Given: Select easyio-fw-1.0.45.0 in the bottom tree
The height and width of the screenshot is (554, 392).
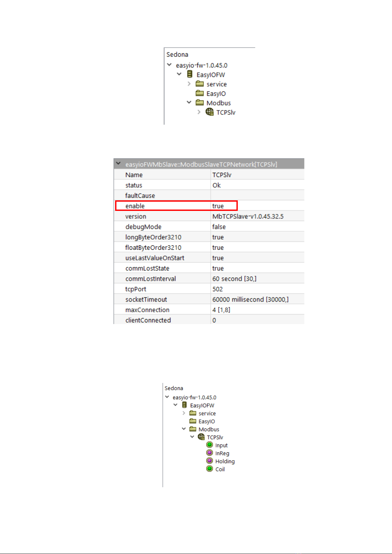Looking at the screenshot, I should click(194, 397).
